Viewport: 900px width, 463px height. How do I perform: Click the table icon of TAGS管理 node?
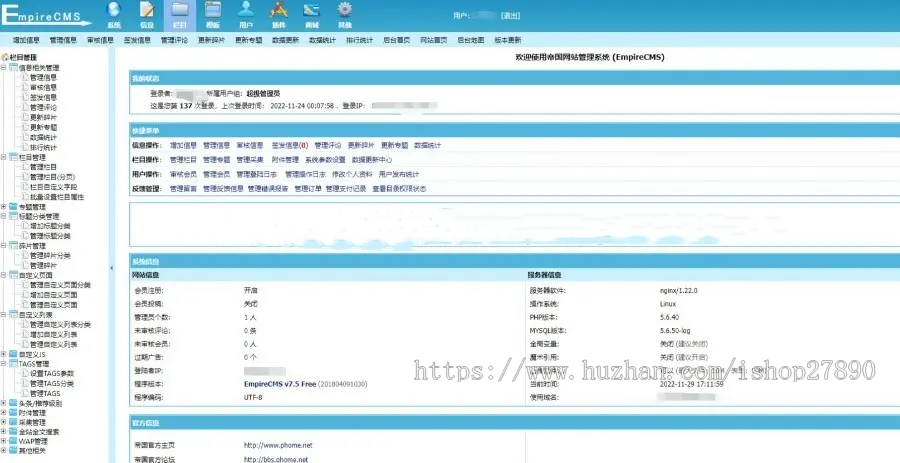click(x=13, y=364)
